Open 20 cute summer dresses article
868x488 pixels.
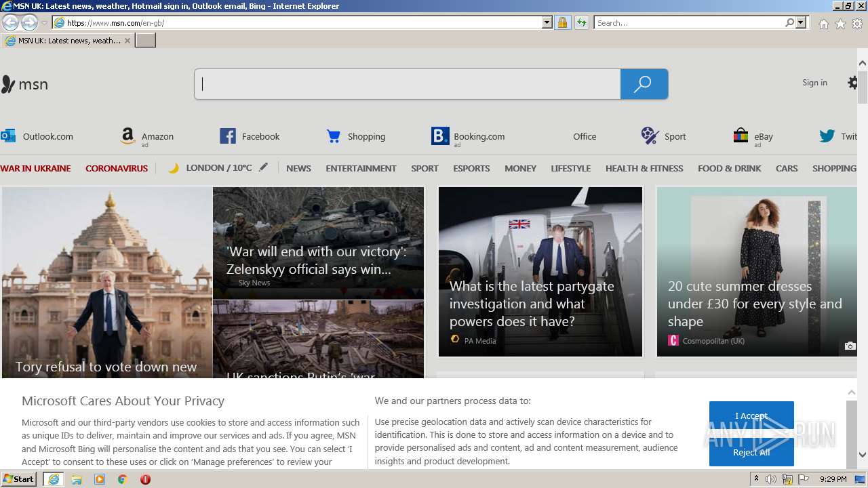point(757,272)
